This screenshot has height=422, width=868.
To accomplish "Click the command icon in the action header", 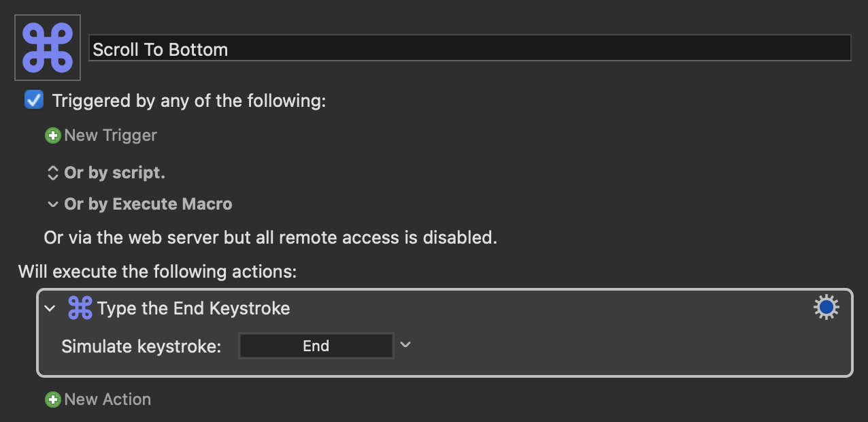I will (x=80, y=308).
